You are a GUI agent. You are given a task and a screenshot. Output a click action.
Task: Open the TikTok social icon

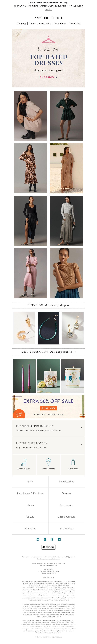[45, 539]
